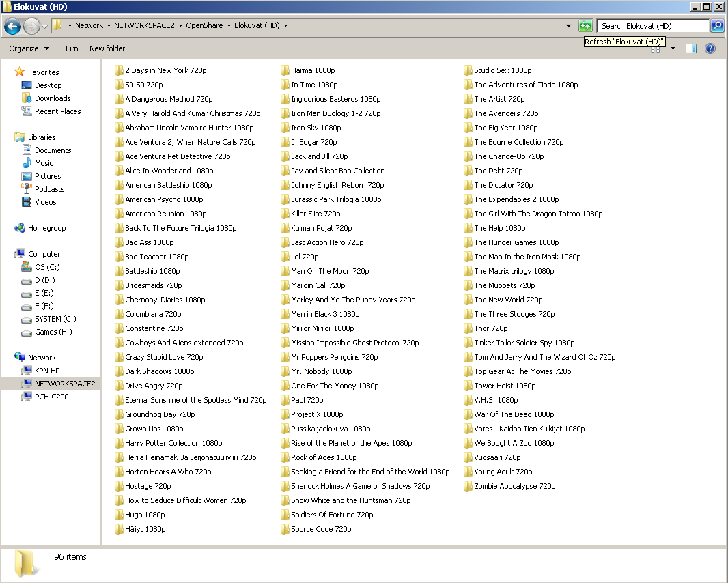728x583 pixels.
Task: Expand dropdown arrow after OpenShare breadcrumb
Action: click(x=229, y=26)
